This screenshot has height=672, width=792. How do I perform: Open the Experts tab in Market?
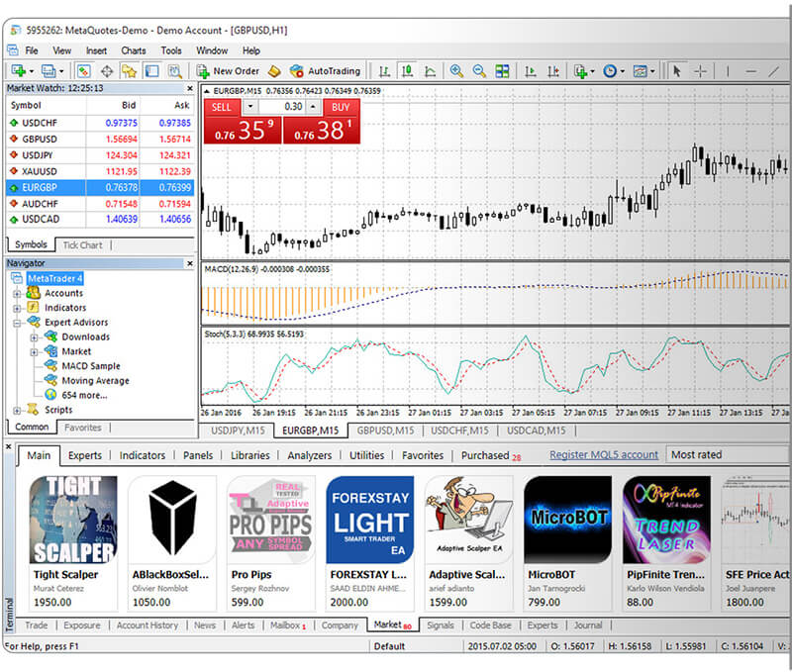tap(85, 455)
